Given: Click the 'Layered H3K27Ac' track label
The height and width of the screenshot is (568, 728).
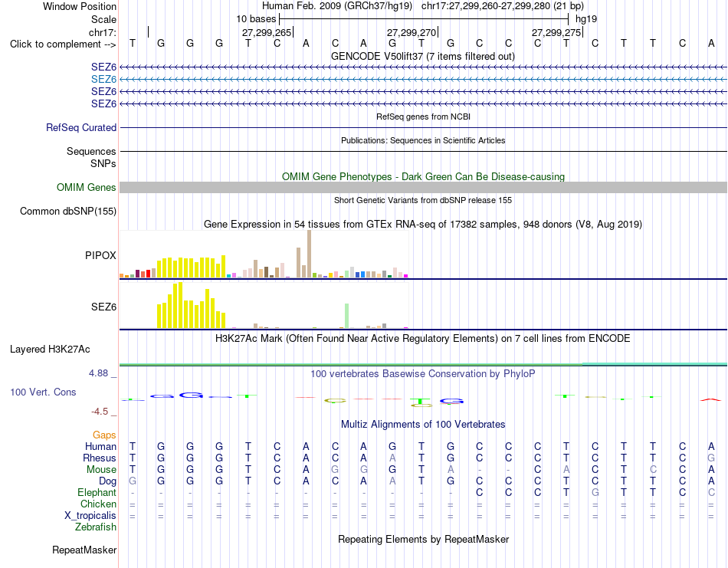Looking at the screenshot, I should pyautogui.click(x=50, y=350).
